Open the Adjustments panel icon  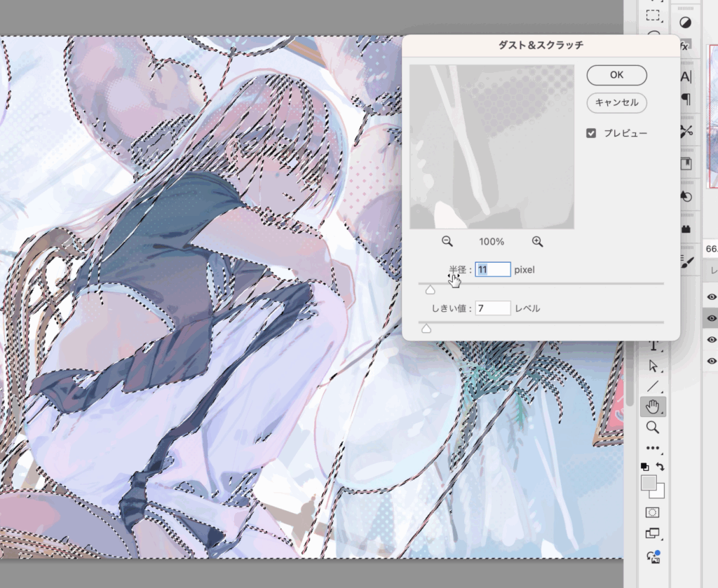686,23
